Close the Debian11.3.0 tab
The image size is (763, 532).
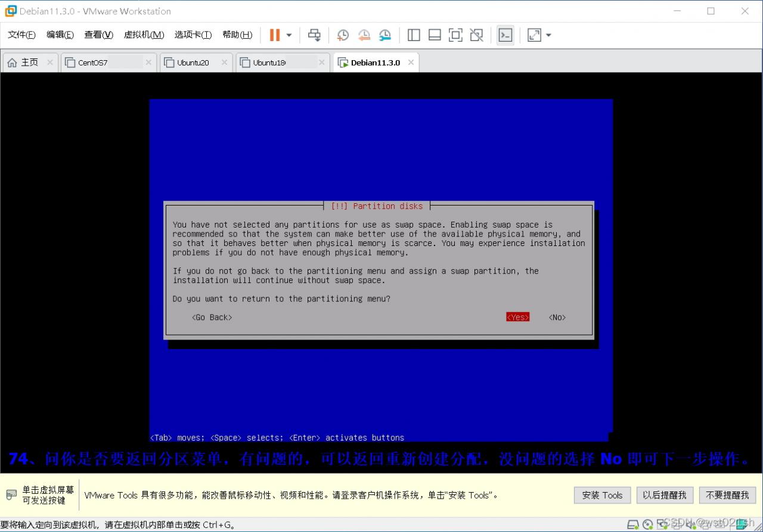pos(411,63)
